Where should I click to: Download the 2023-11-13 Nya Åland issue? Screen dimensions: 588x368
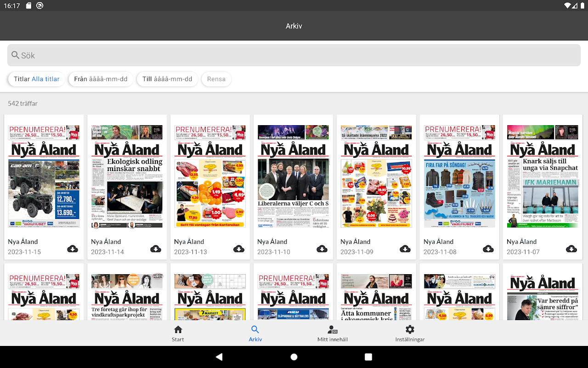click(x=239, y=249)
